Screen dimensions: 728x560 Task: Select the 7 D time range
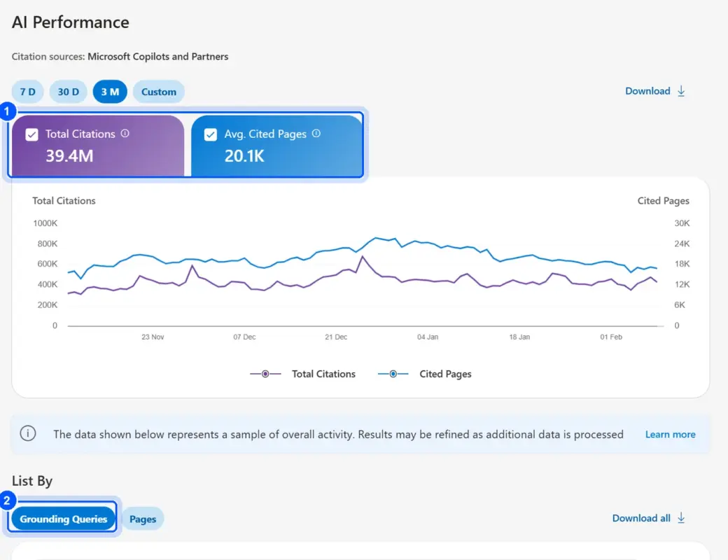point(27,92)
